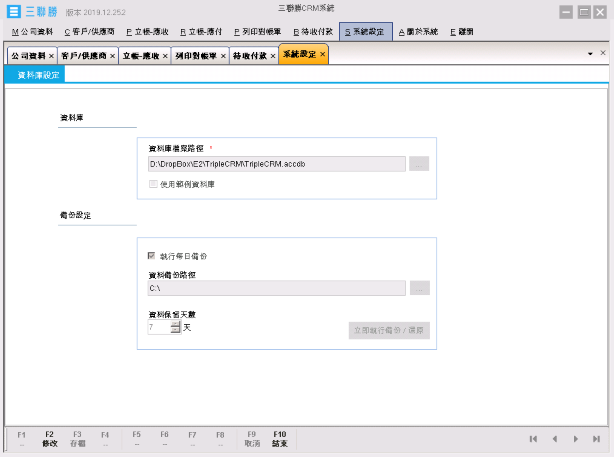
Task: Select the 資料庫設定 sub-tab
Action: pyautogui.click(x=35, y=75)
